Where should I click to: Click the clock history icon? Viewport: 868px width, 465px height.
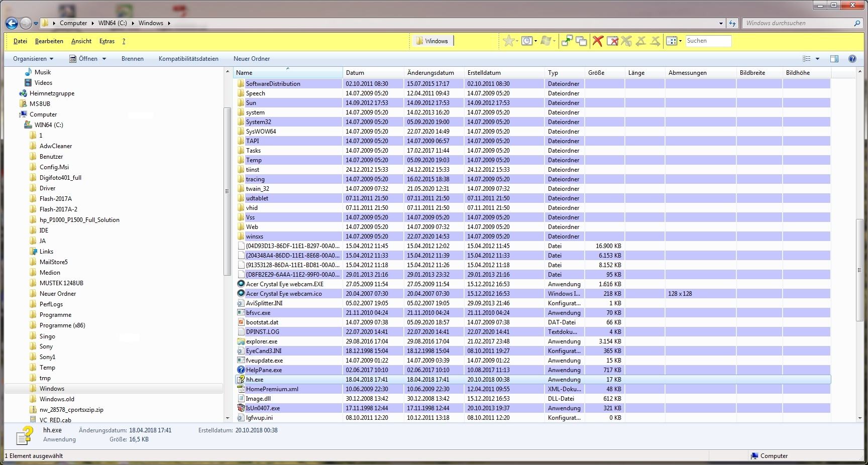coord(526,41)
